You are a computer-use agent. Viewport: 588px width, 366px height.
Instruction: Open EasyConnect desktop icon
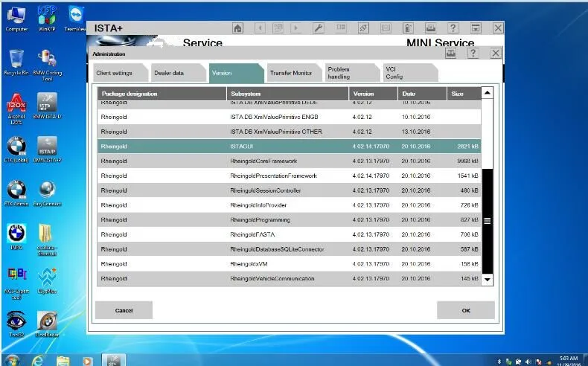47,193
